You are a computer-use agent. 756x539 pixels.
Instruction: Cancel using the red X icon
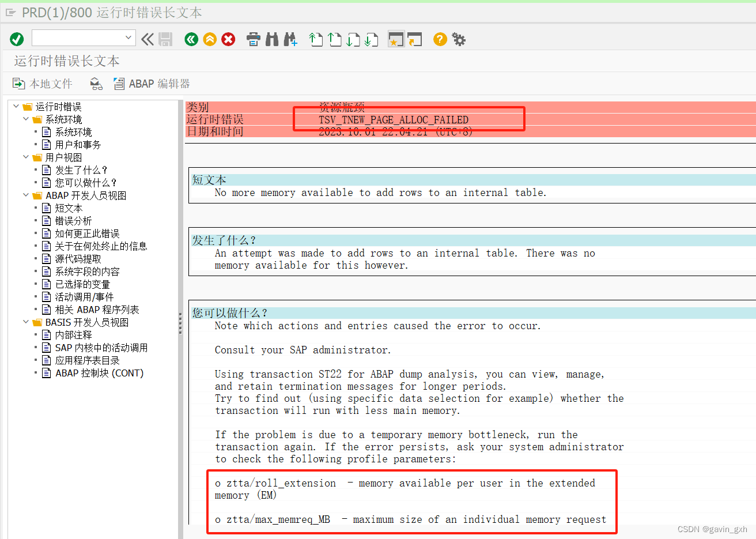tap(228, 39)
